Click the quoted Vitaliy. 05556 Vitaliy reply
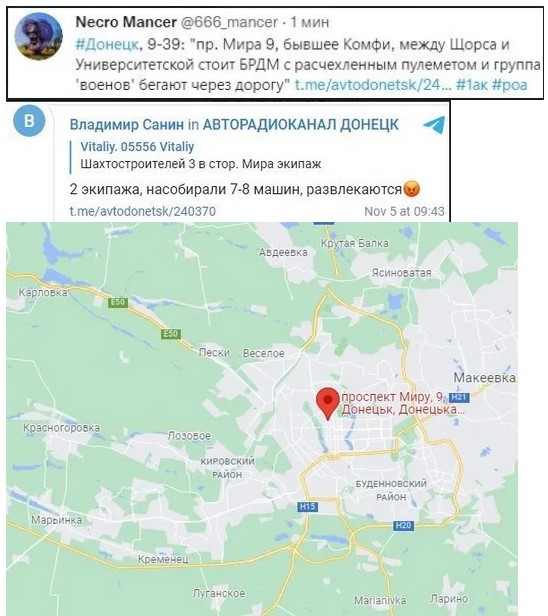 pyautogui.click(x=200, y=155)
